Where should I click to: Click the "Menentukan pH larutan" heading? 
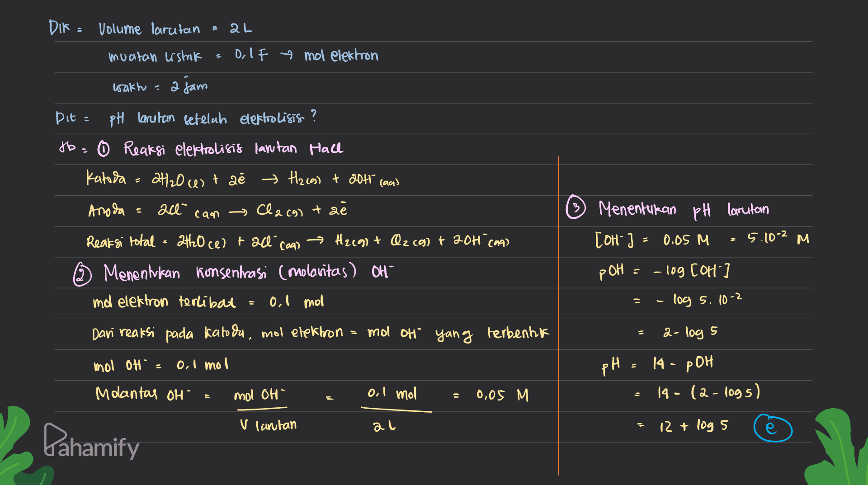tap(684, 209)
